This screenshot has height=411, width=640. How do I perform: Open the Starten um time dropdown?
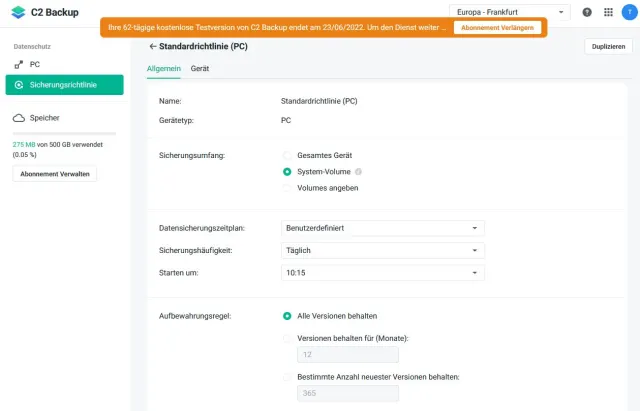pyautogui.click(x=383, y=272)
